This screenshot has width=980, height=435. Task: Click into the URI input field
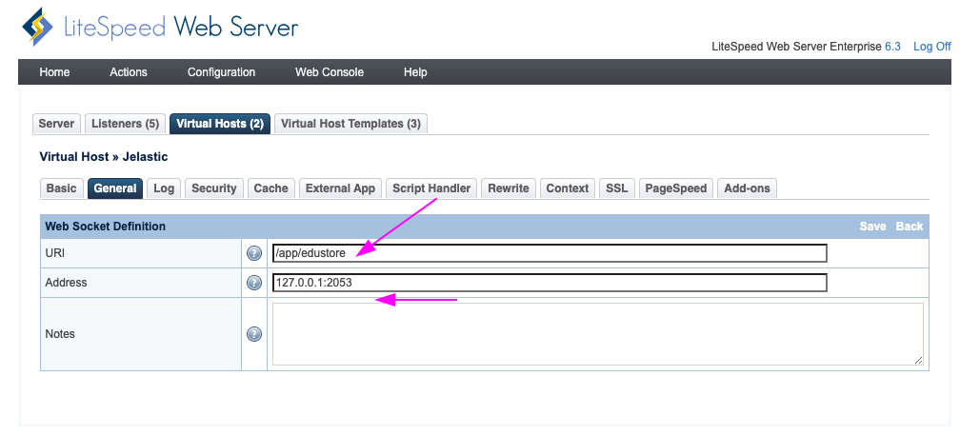click(549, 253)
